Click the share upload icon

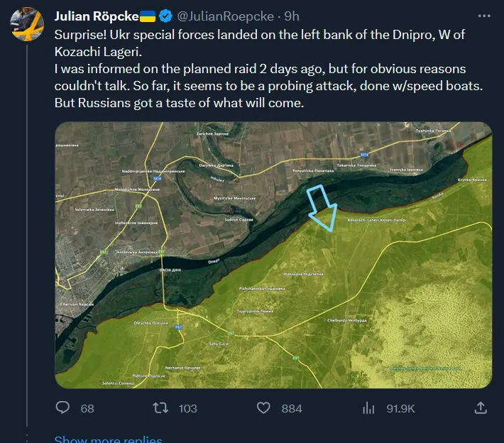click(x=481, y=408)
